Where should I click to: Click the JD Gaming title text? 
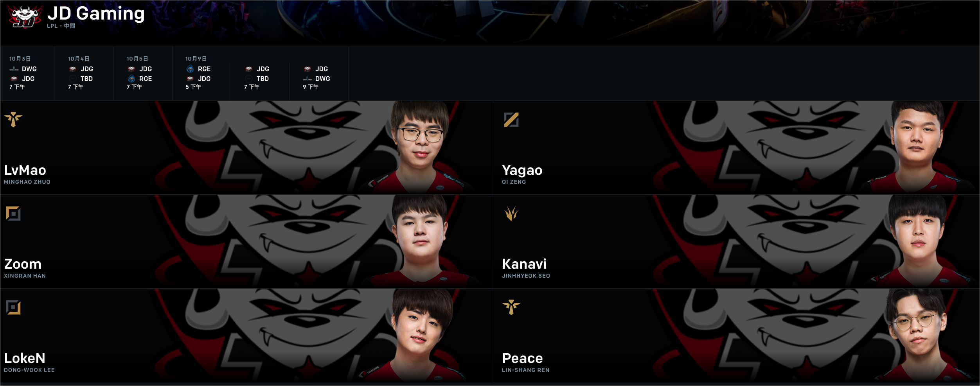click(96, 13)
